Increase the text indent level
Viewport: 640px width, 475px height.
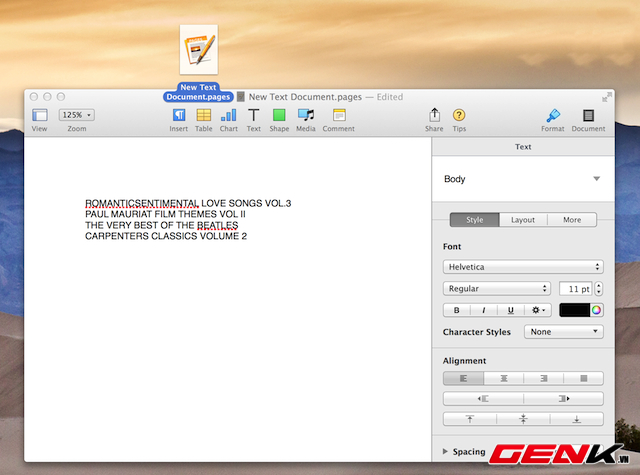pos(563,399)
